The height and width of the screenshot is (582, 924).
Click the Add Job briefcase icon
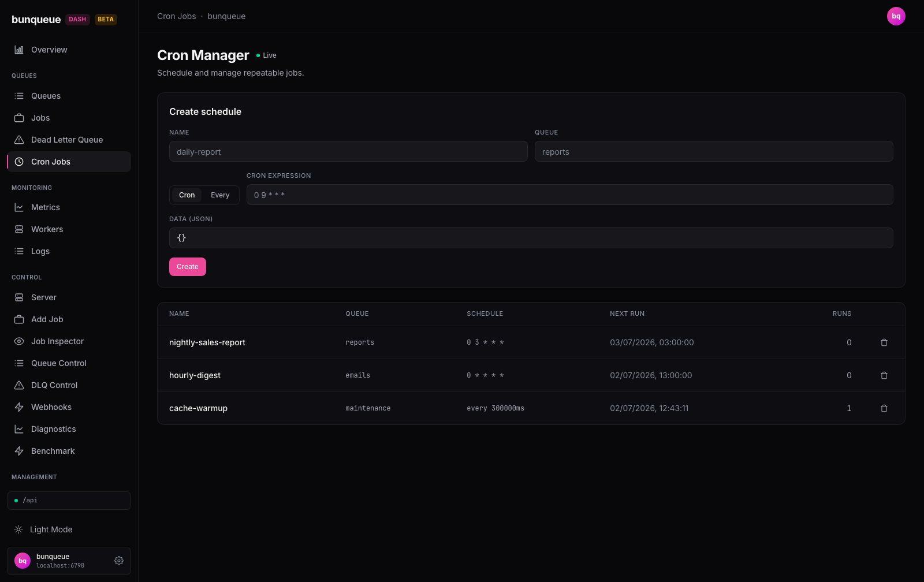coord(19,319)
